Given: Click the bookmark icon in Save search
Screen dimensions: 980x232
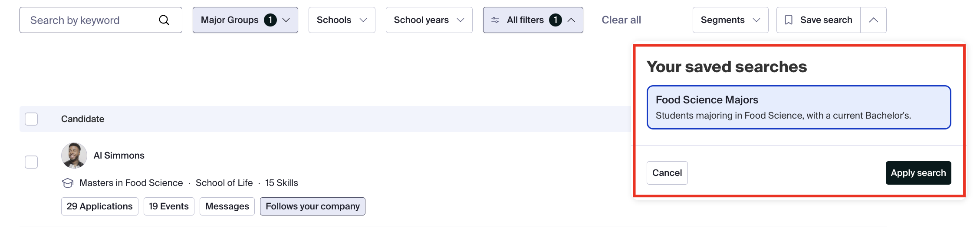Looking at the screenshot, I should 789,20.
